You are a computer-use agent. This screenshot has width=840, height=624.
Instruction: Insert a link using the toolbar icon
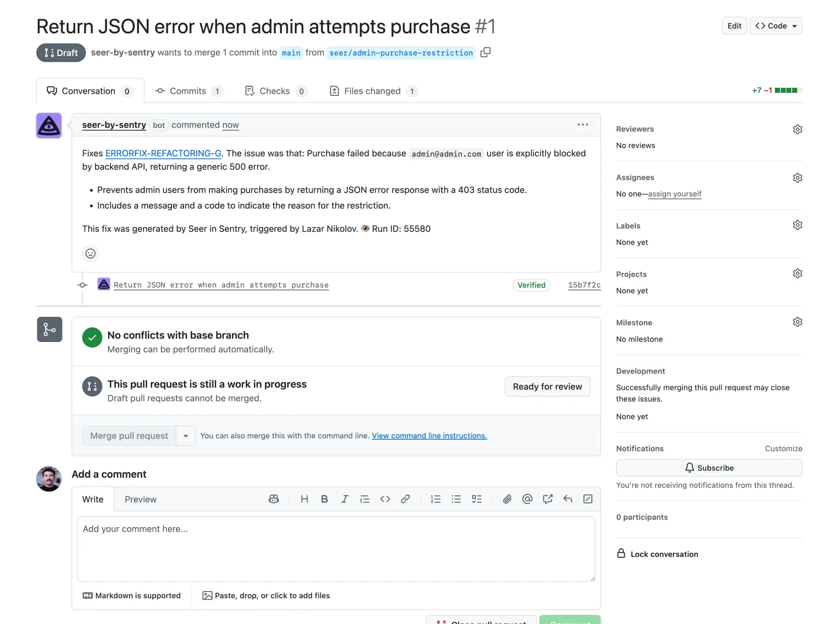coord(405,499)
